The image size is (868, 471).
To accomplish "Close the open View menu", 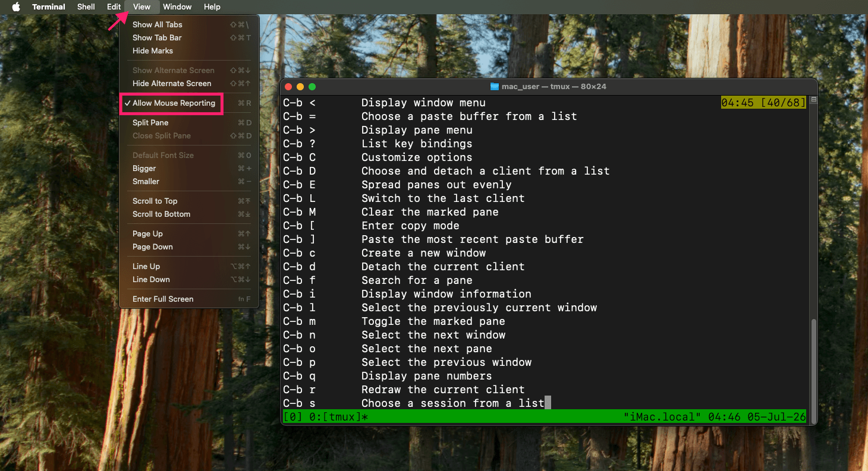I will (x=142, y=7).
